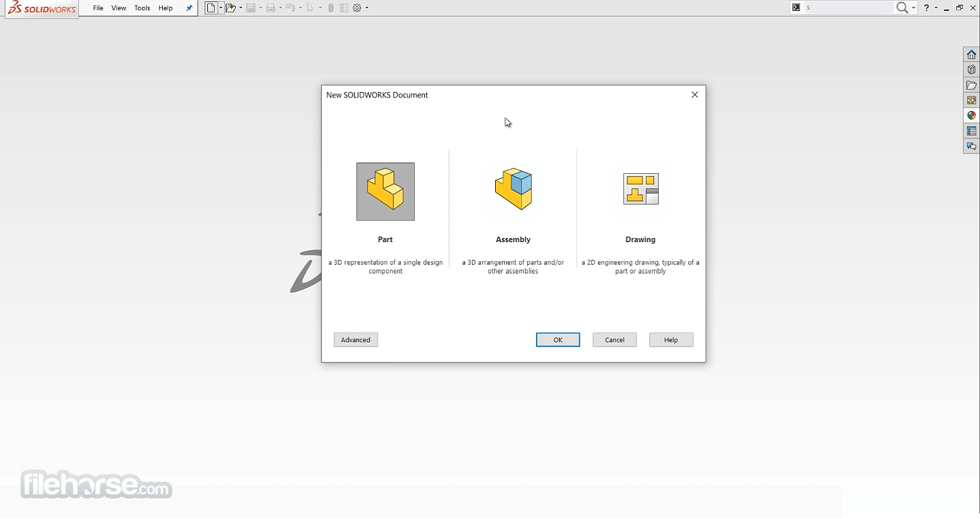Click the Rebuild traffic light icon
Viewport: 980px width, 519px height.
coord(331,8)
